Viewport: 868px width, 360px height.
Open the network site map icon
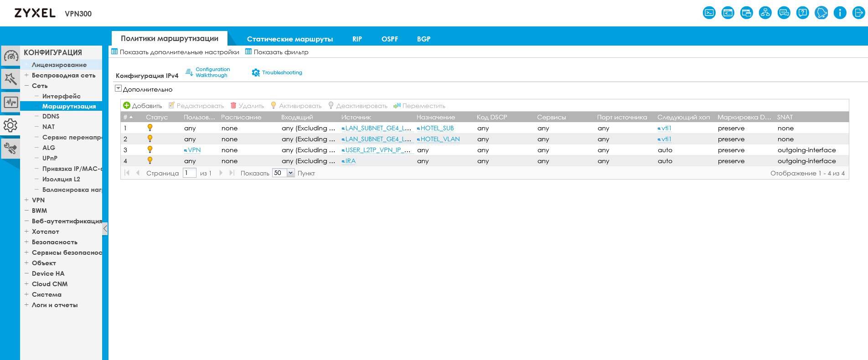[765, 13]
